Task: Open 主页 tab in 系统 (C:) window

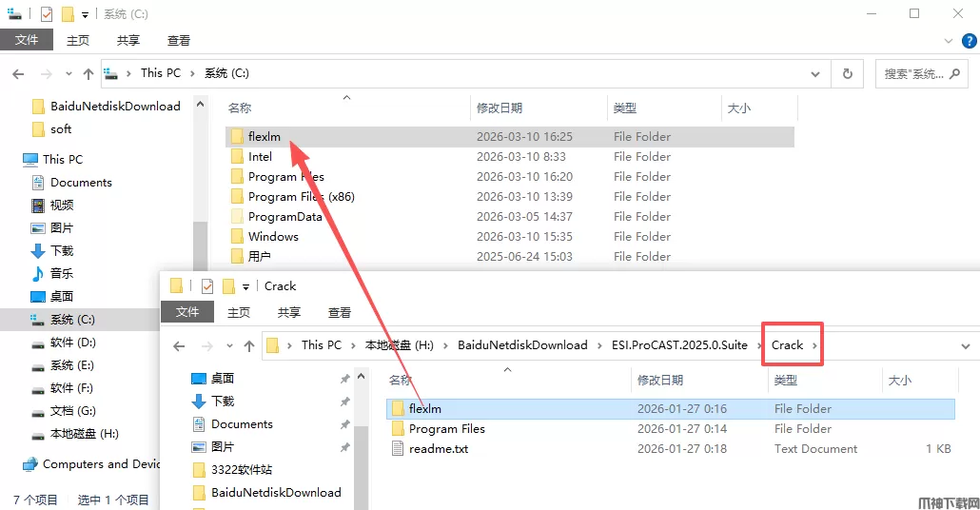Action: (x=77, y=41)
